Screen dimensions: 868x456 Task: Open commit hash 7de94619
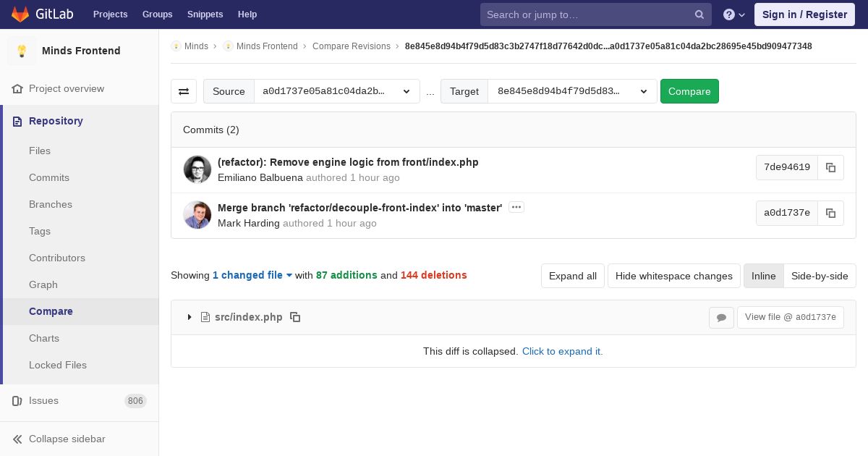click(787, 167)
